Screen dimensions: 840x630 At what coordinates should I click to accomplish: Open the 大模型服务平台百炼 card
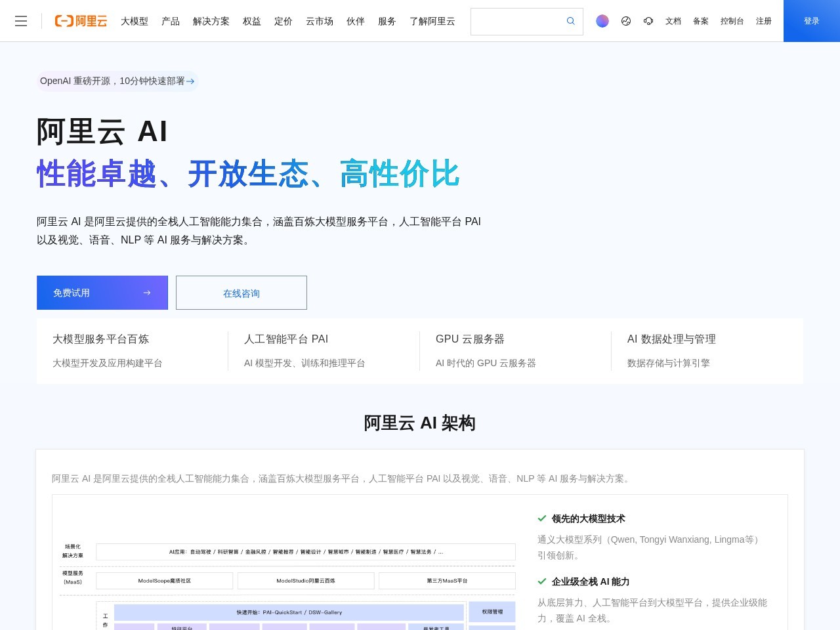[133, 351]
